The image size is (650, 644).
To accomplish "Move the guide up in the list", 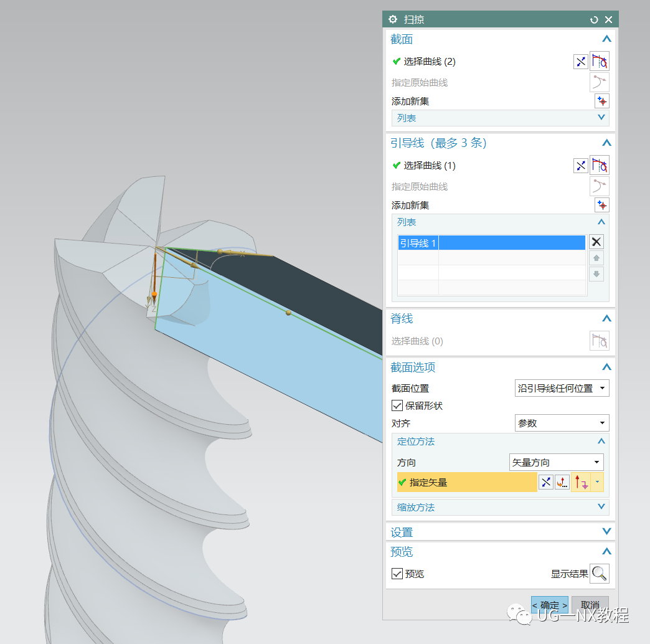I will coord(596,258).
